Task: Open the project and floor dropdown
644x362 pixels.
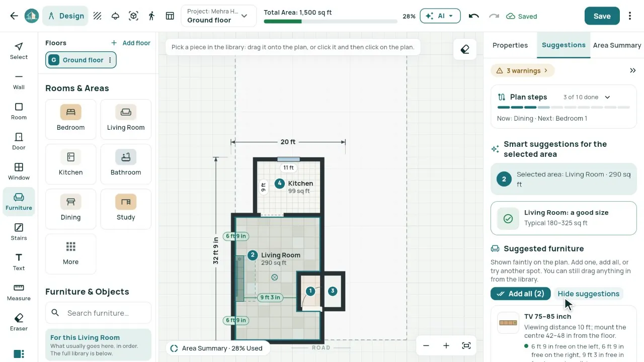Action: pyautogui.click(x=218, y=16)
